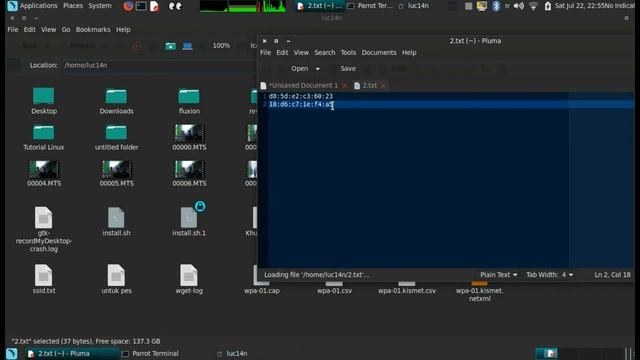Switch to the 2.txt tab in Pluma
Image resolution: width=640 pixels, height=360 pixels.
[x=369, y=85]
